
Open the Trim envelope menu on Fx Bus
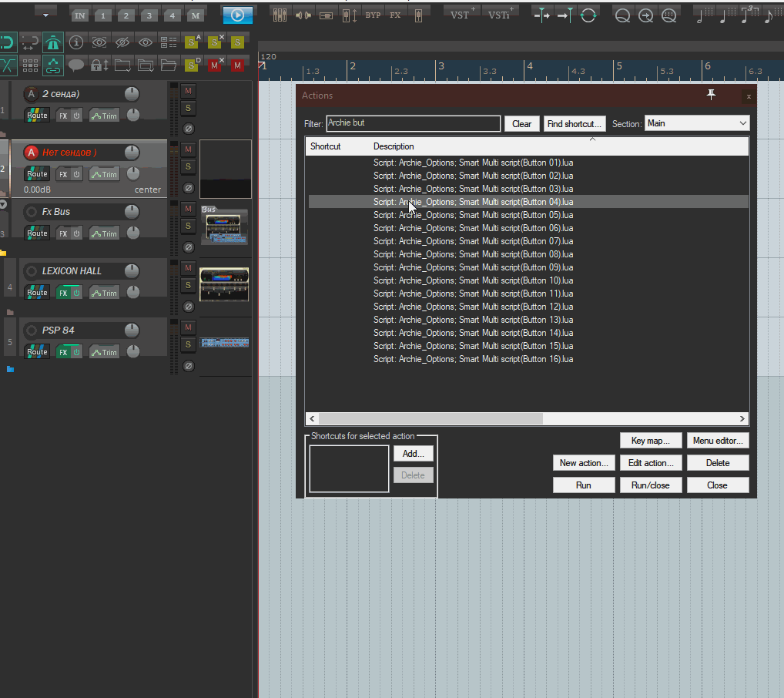(104, 233)
